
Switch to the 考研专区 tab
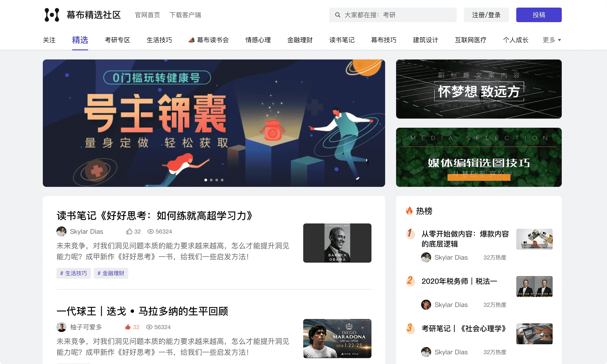[x=117, y=40]
